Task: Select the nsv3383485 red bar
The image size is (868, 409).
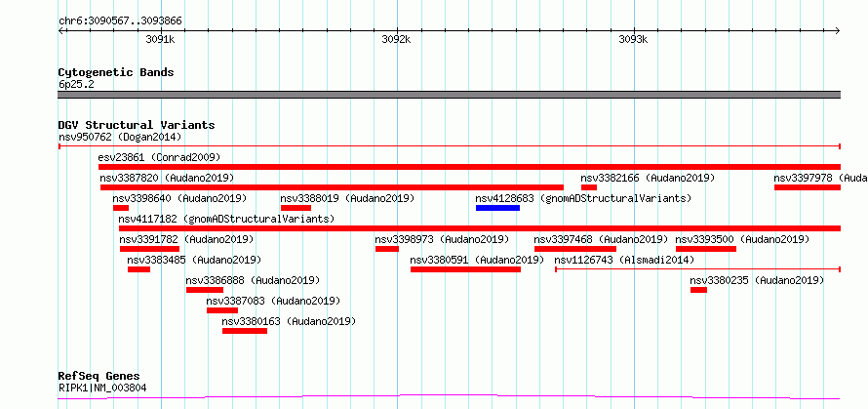Action: (x=138, y=269)
